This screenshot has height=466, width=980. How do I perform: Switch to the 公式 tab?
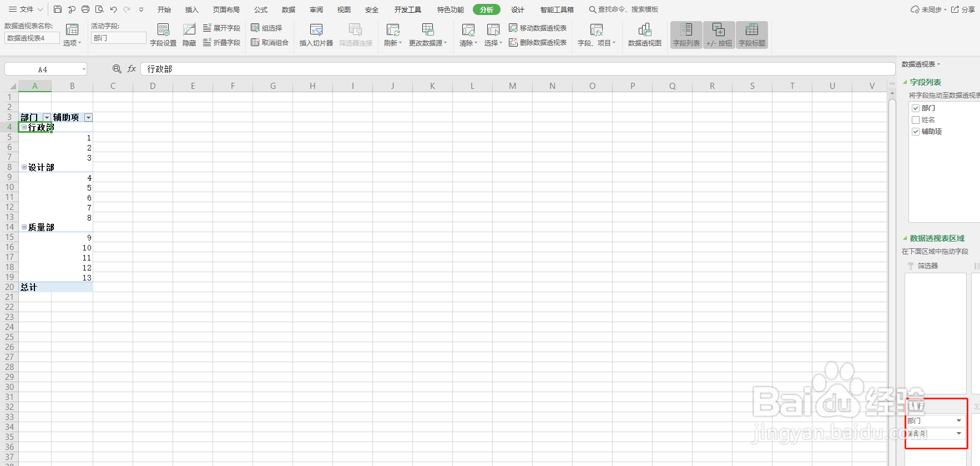point(261,9)
